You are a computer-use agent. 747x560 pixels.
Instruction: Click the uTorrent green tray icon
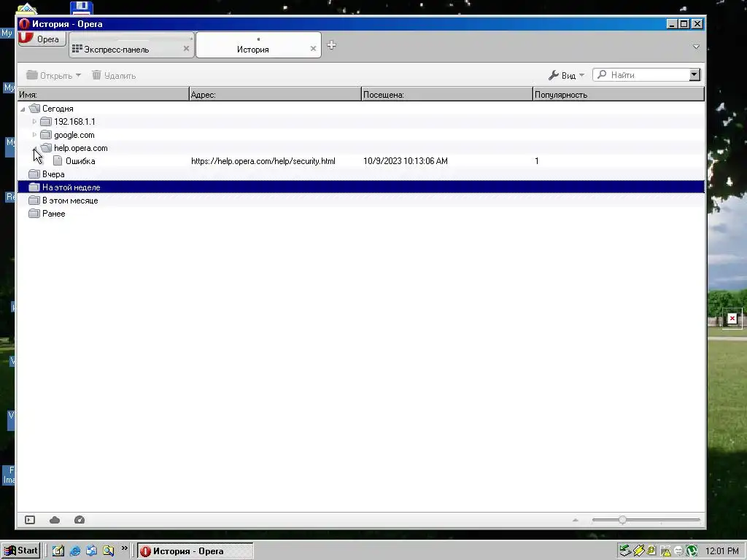(x=692, y=551)
